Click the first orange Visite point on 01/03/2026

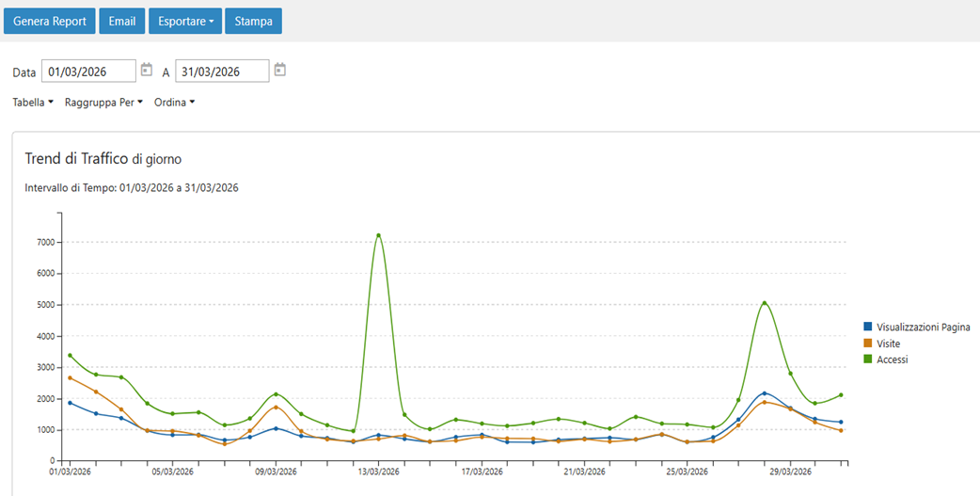tap(71, 377)
